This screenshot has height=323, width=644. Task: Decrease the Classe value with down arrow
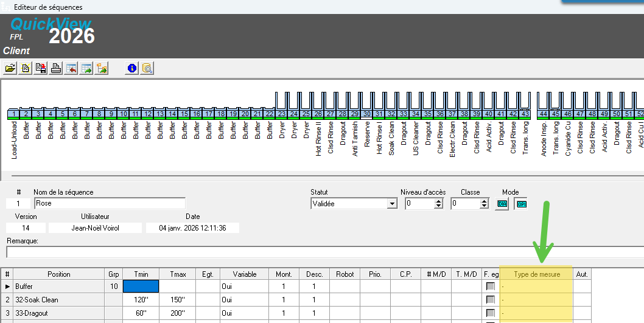coord(485,207)
